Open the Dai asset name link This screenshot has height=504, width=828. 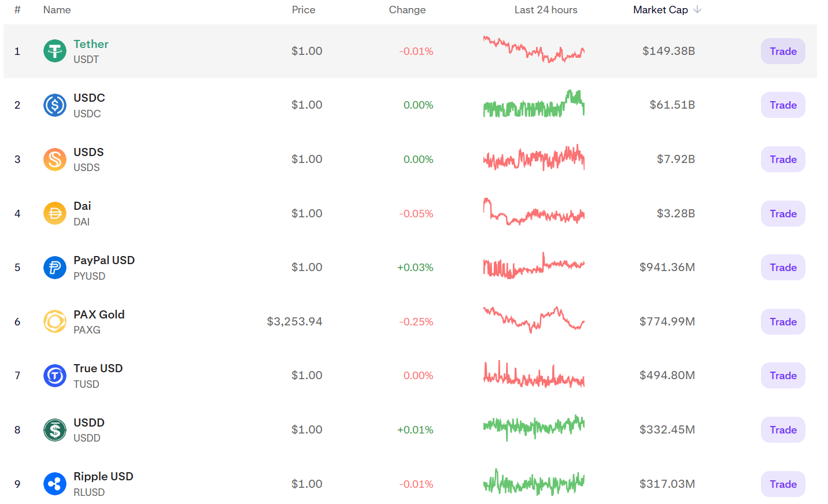point(82,206)
